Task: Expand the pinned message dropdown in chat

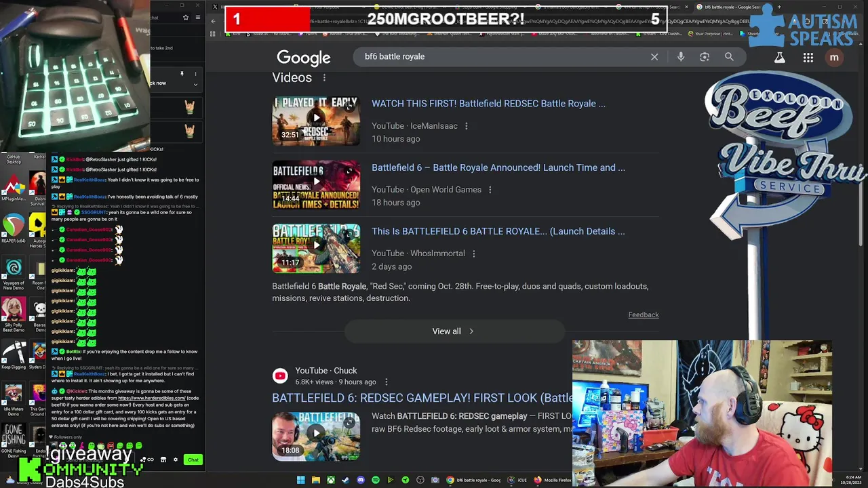Action: click(195, 85)
